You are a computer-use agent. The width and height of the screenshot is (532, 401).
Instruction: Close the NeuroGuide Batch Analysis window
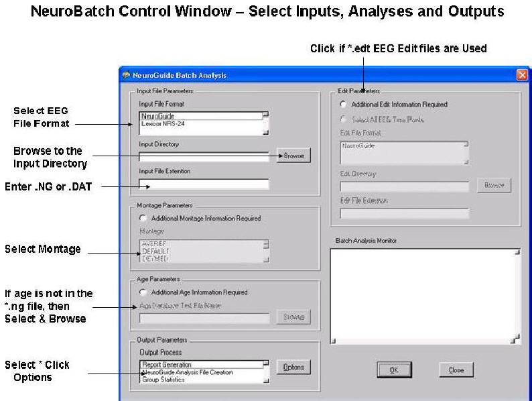[x=522, y=75]
